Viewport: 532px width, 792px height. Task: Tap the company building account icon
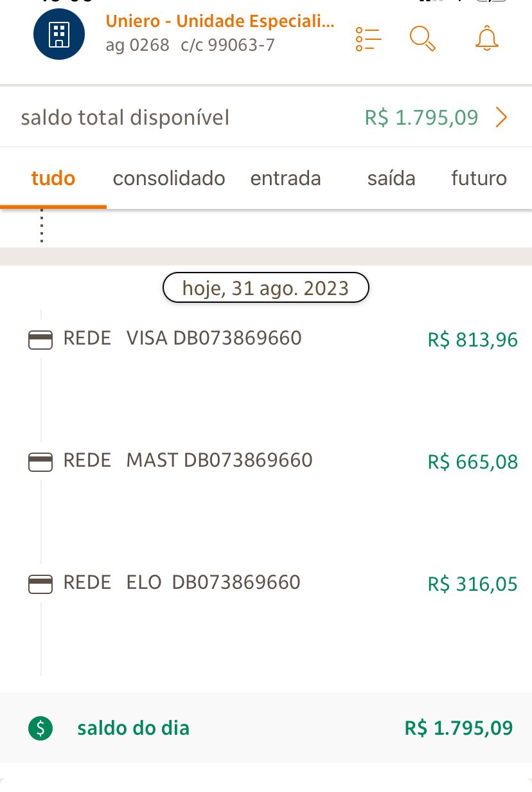click(59, 34)
